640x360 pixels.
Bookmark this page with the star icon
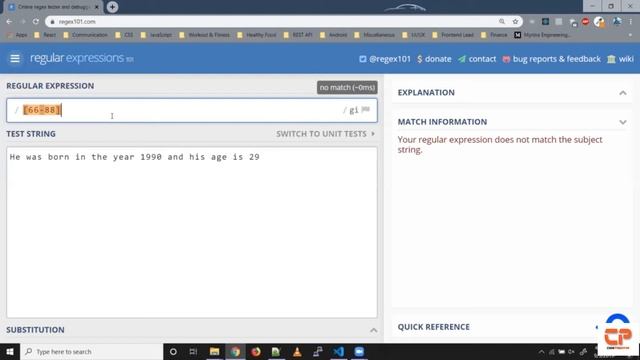coord(515,22)
